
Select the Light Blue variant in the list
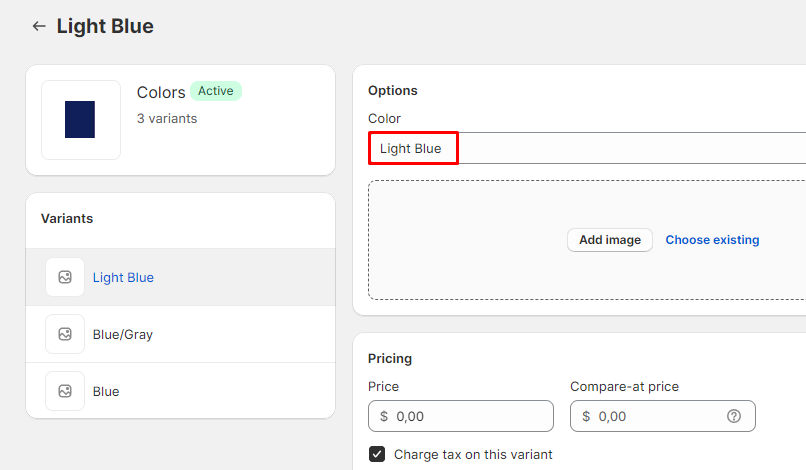(x=123, y=277)
